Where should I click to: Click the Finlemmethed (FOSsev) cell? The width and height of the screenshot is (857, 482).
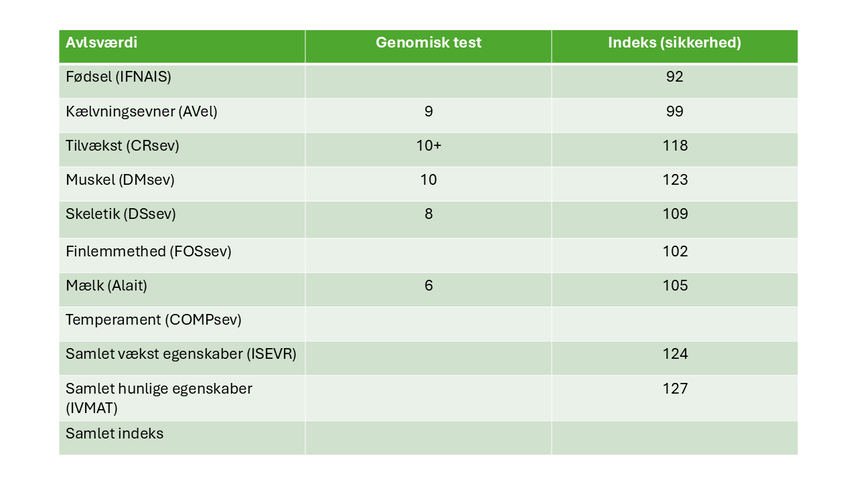(x=148, y=251)
